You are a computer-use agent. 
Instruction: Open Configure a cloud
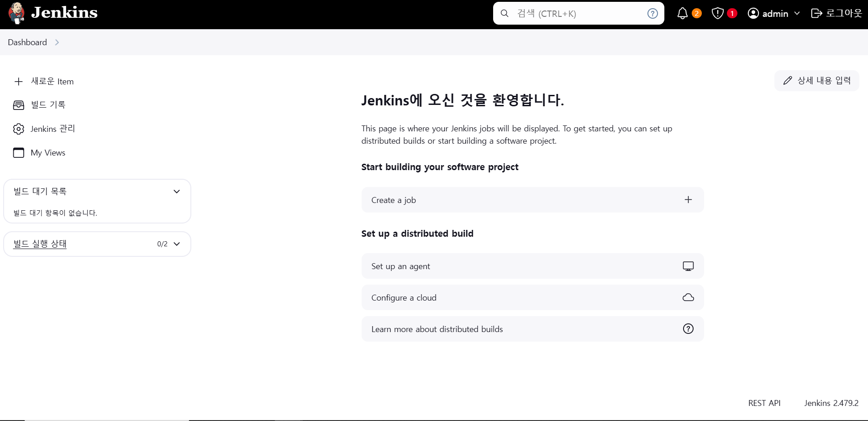pyautogui.click(x=532, y=297)
